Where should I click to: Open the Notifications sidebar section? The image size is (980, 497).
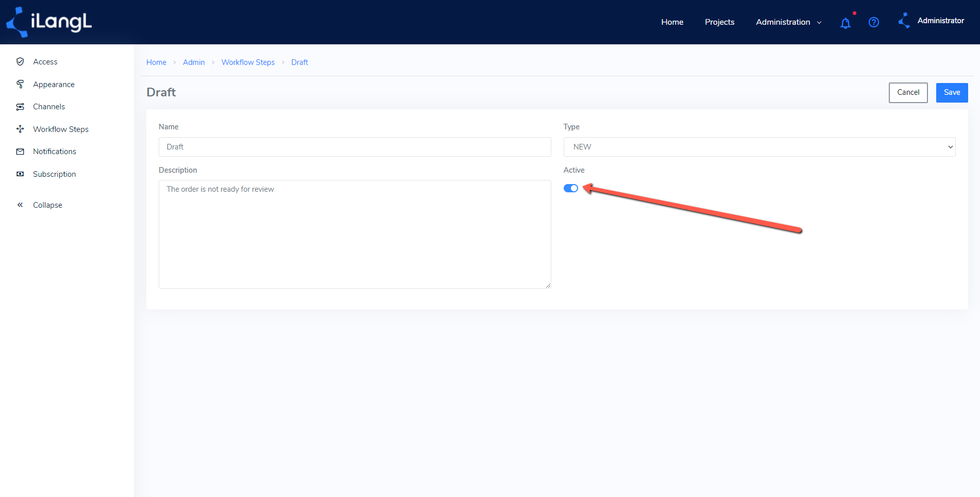click(x=55, y=152)
